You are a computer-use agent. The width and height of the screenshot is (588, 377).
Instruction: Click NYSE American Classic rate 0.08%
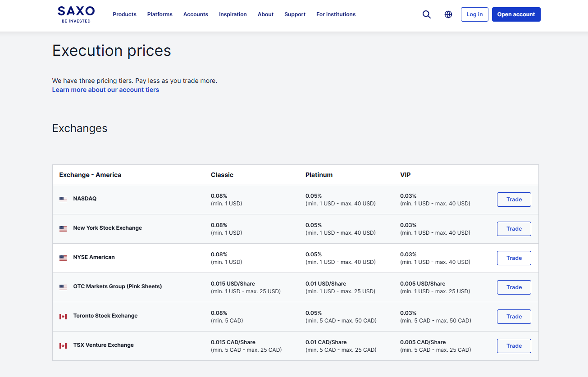[x=219, y=254]
